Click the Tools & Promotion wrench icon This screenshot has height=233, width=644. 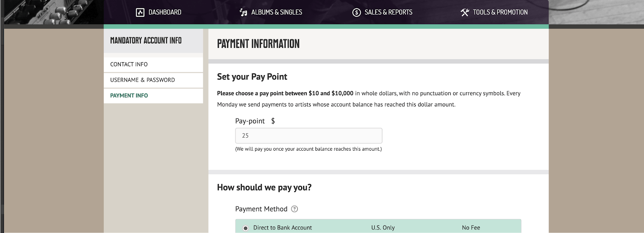click(x=465, y=12)
